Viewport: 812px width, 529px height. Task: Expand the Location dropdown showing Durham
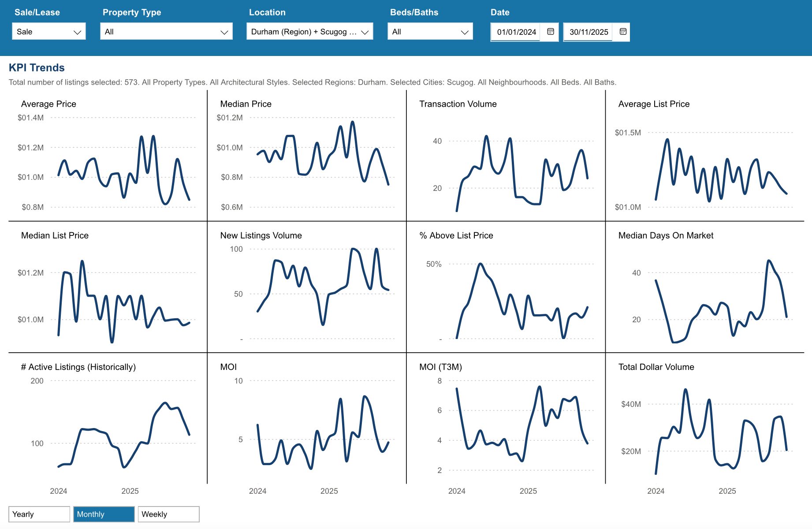[x=309, y=32]
